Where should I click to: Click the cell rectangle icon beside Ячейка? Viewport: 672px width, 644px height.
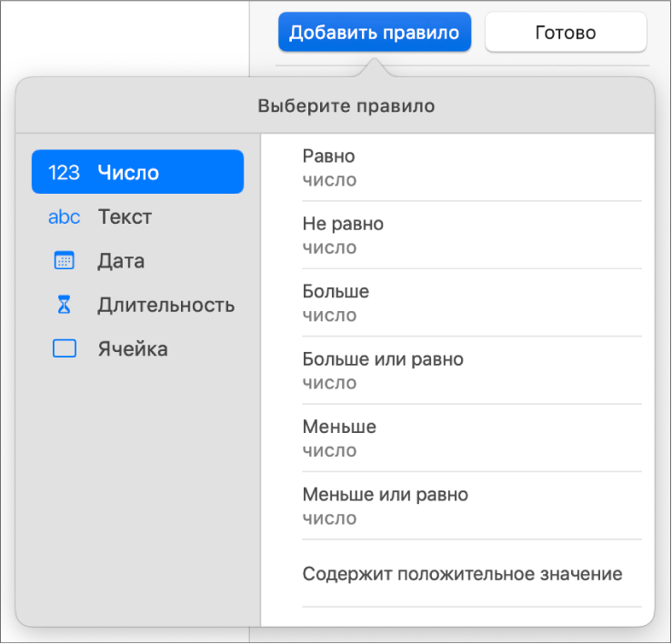pos(65,348)
